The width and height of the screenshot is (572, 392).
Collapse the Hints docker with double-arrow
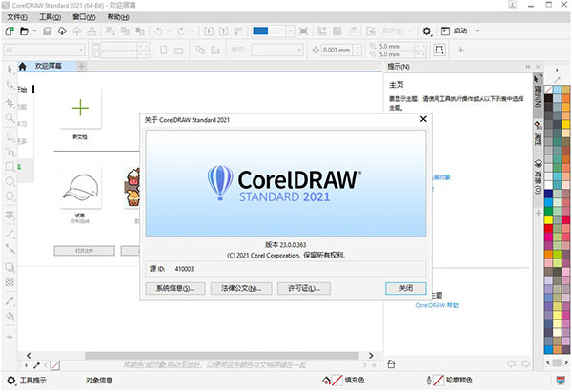tap(528, 67)
